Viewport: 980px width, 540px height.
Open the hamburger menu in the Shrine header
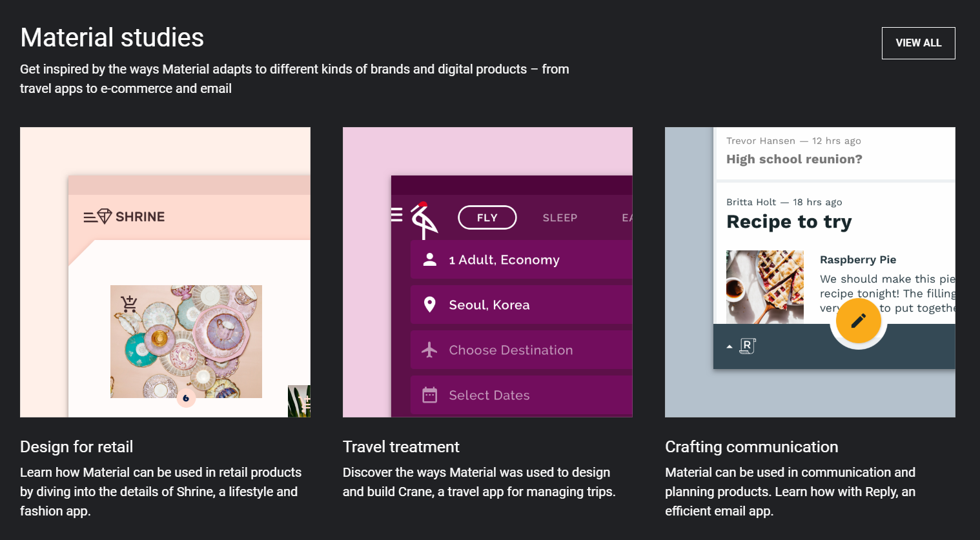[89, 216]
